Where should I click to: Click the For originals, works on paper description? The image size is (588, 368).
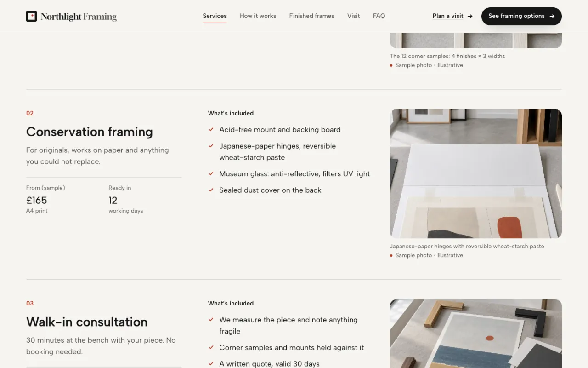tap(97, 156)
